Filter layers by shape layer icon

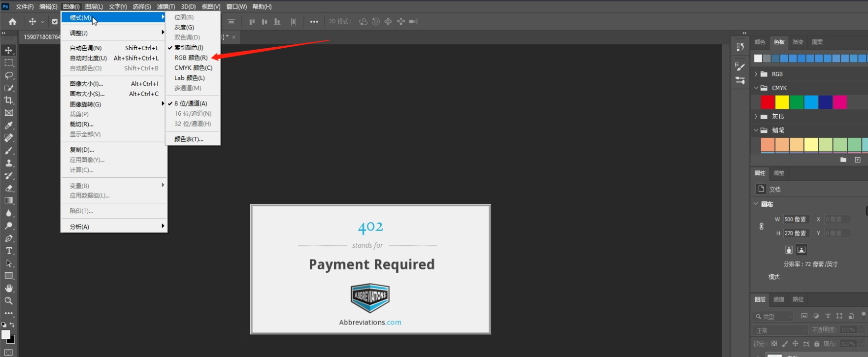click(839, 316)
